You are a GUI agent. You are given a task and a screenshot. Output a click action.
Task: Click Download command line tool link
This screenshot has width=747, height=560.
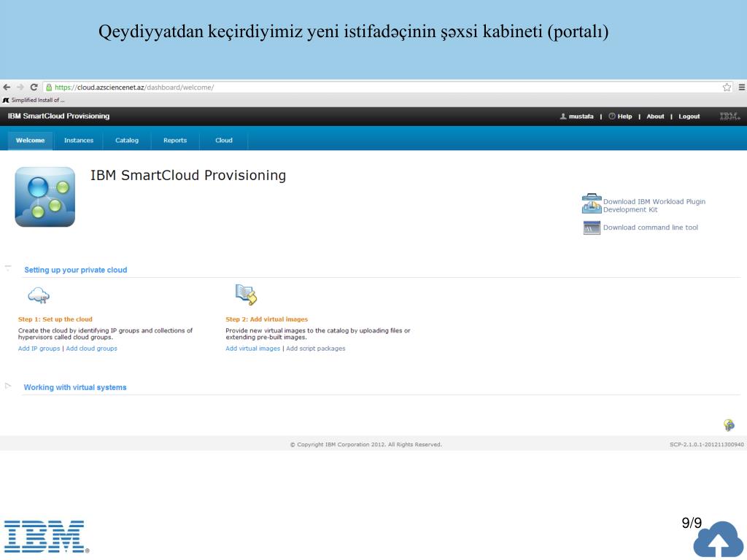pos(650,227)
